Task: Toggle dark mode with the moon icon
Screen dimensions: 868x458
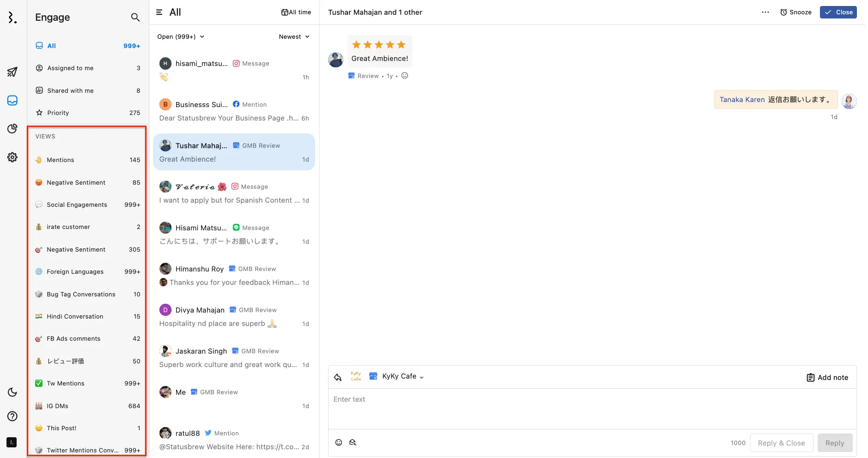Action: pos(12,392)
